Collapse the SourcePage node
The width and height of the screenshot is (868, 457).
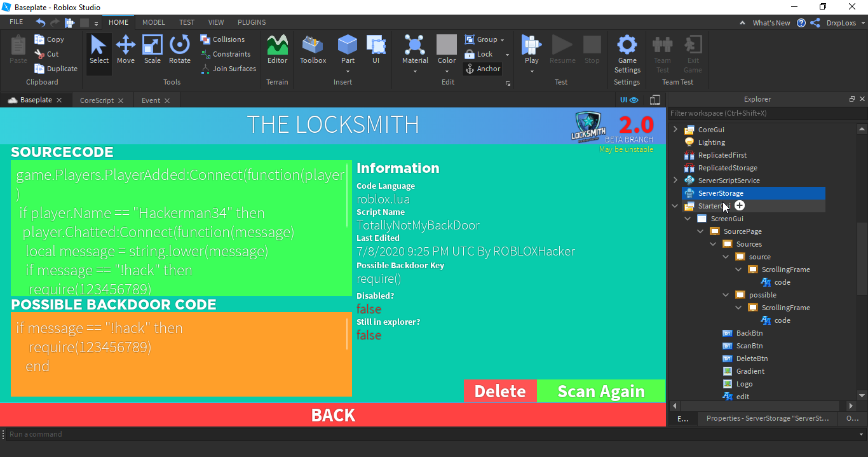(x=701, y=231)
